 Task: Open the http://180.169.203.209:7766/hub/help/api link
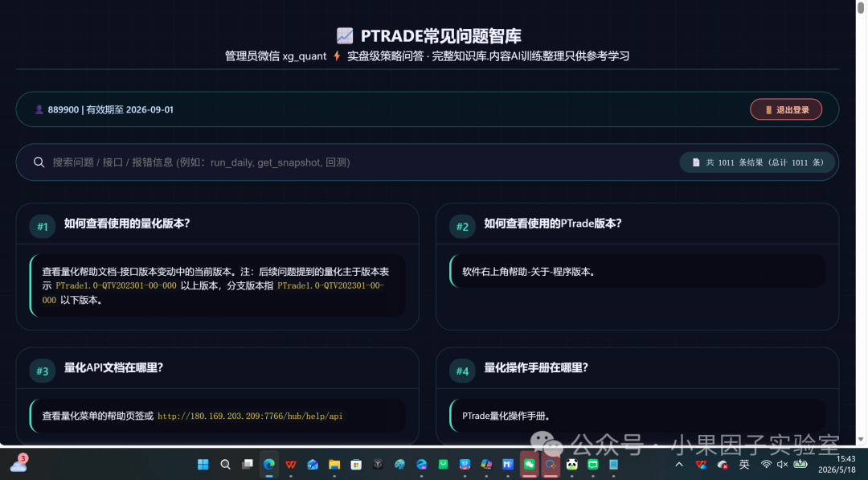pyautogui.click(x=250, y=416)
